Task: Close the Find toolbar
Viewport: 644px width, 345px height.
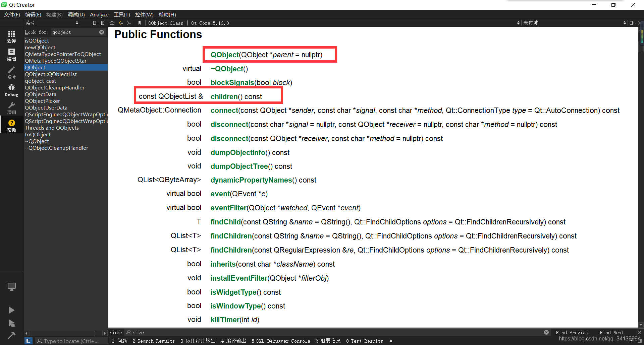Action: [640, 332]
